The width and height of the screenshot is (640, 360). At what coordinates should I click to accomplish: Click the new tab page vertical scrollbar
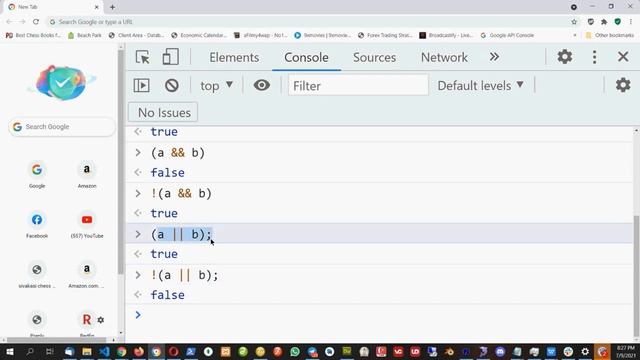tap(120, 161)
